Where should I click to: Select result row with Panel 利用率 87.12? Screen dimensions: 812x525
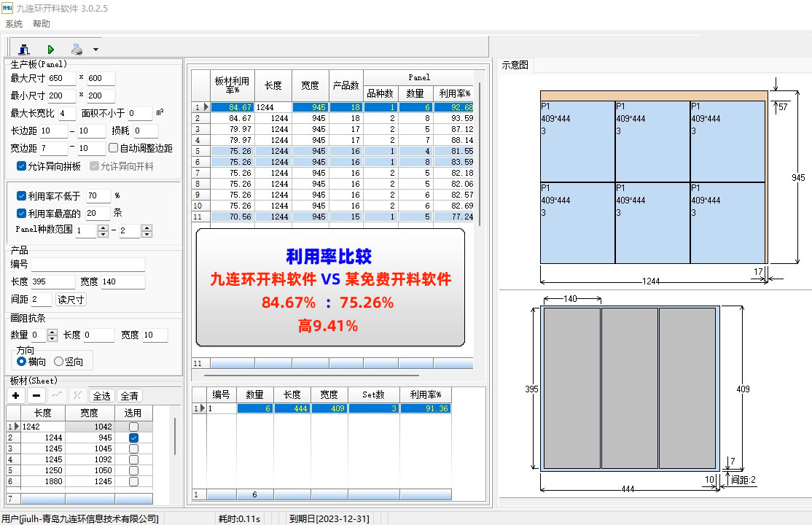pyautogui.click(x=332, y=129)
